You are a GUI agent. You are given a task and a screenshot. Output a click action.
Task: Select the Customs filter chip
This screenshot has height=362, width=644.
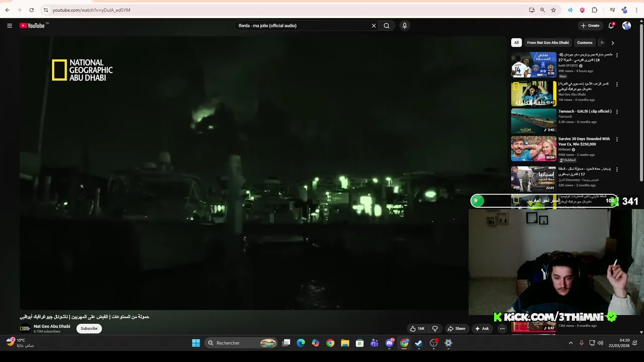(x=585, y=43)
